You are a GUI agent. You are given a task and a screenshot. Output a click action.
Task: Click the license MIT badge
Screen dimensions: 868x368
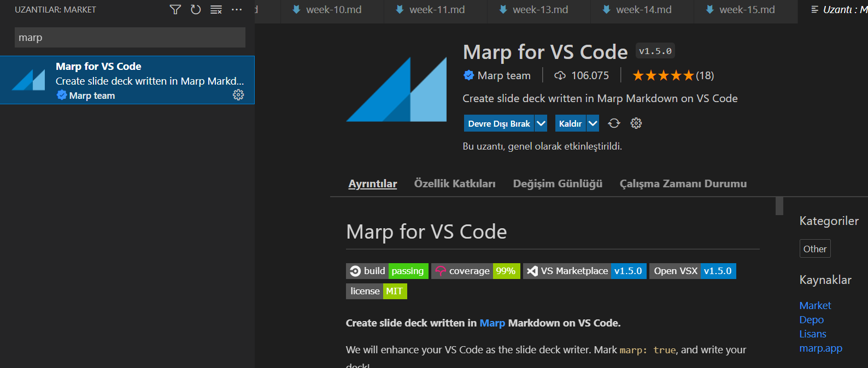[377, 291]
